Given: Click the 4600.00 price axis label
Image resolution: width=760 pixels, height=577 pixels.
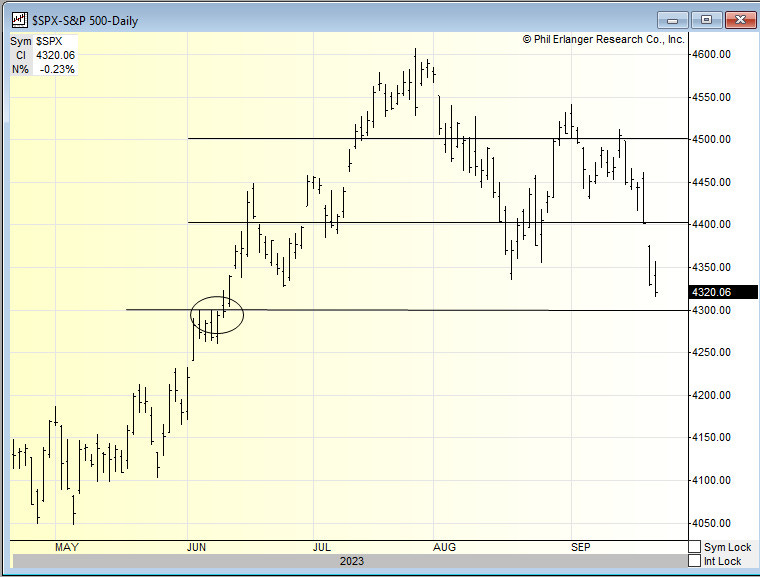Looking at the screenshot, I should click(712, 54).
